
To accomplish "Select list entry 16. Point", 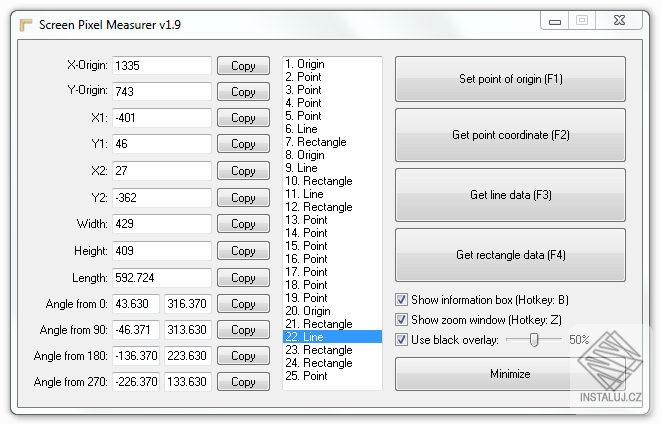I will tap(332, 259).
